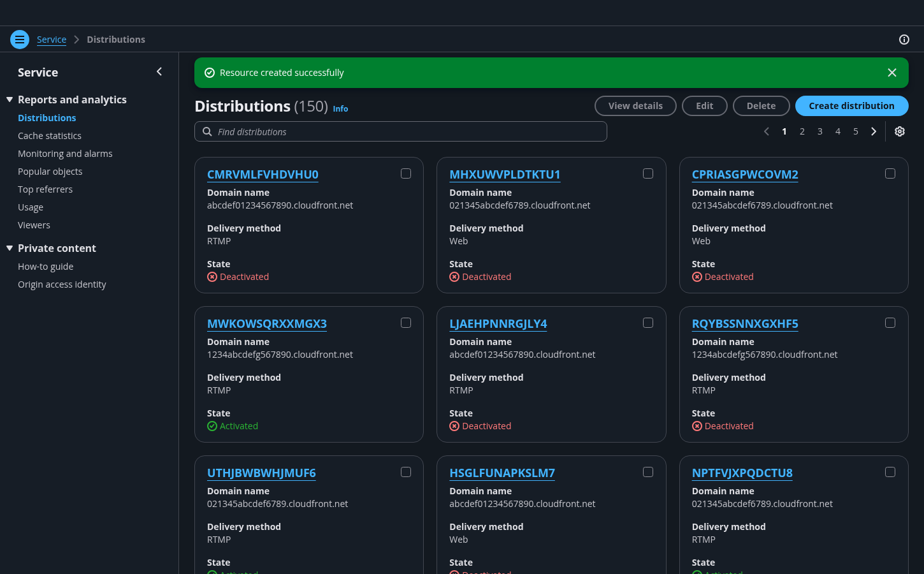Click the previous page arrow
This screenshot has height=574, width=924.
pos(766,131)
